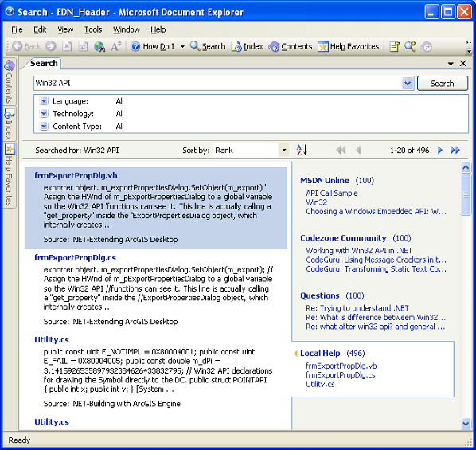
Task: Open frmExportPropDlg.vb under Local Help
Action: pyautogui.click(x=341, y=366)
